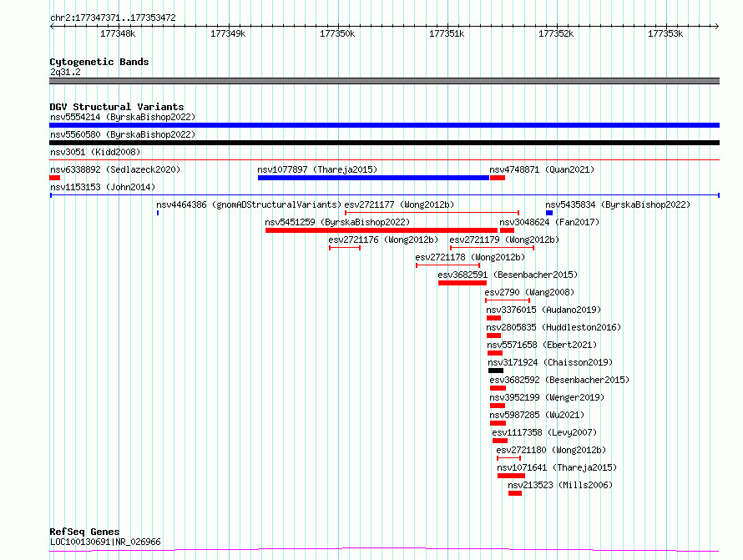Click the small blue nsv4464386 marker
The height and width of the screenshot is (560, 743).
point(158,213)
